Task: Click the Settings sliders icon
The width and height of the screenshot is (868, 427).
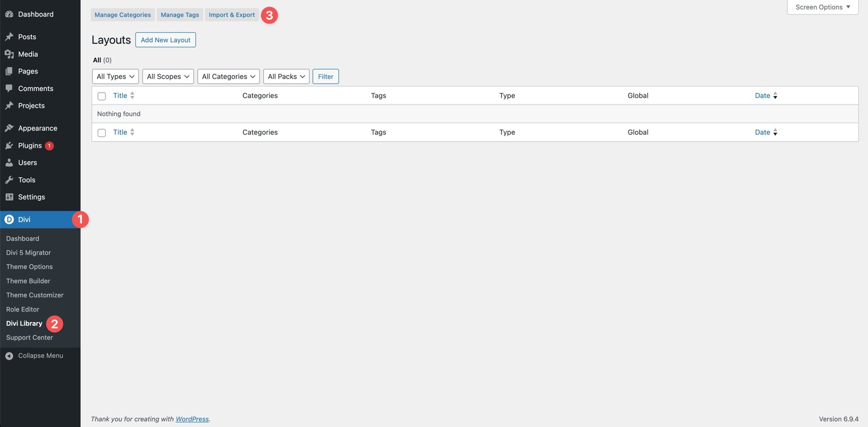Action: pyautogui.click(x=9, y=197)
